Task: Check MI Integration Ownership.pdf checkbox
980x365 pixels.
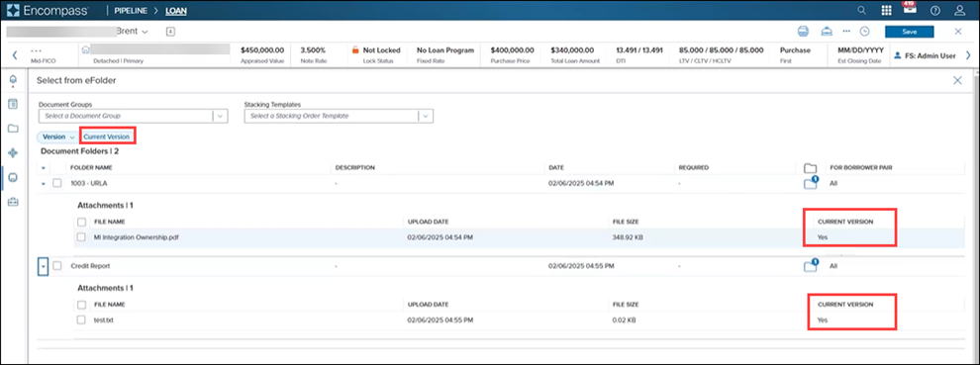Action: [x=80, y=237]
